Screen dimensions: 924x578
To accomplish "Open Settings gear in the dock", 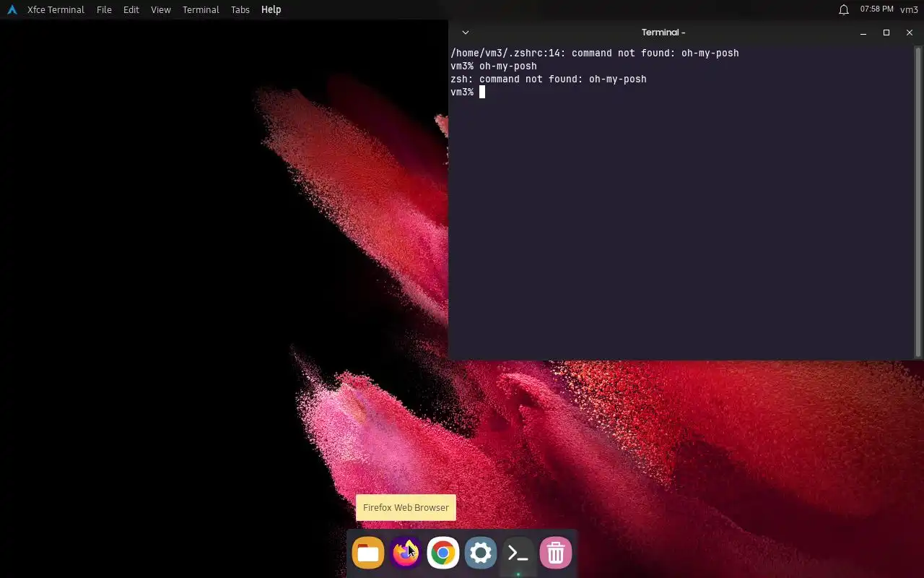I will click(481, 553).
